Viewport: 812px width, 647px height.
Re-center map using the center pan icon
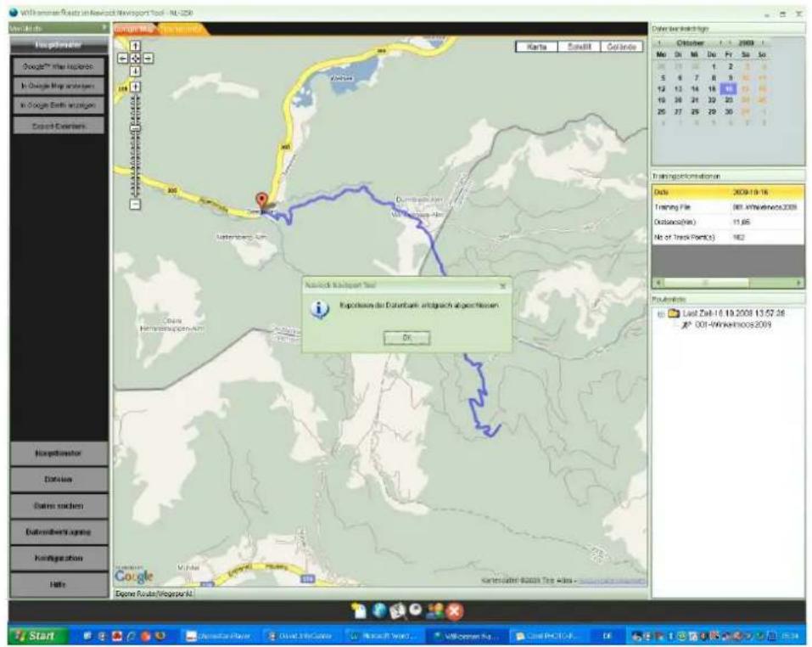(135, 58)
